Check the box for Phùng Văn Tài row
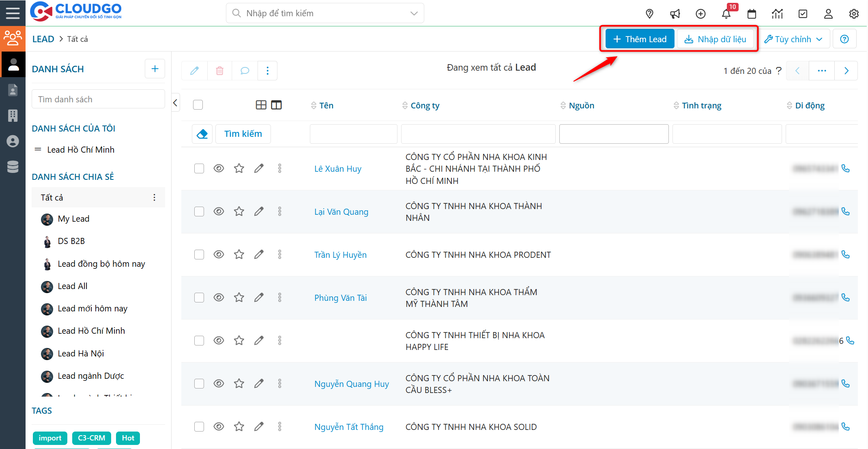This screenshot has height=449, width=868. [x=199, y=298]
